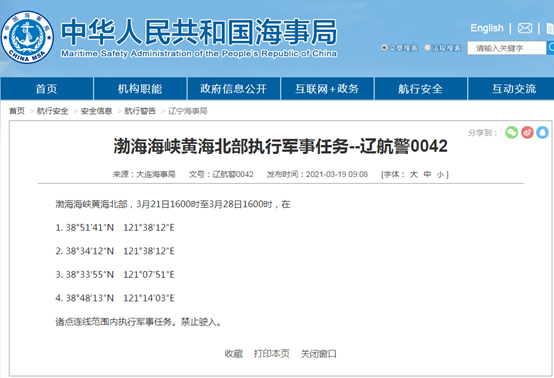
Task: Click the 分享到 label
Action: (x=482, y=133)
